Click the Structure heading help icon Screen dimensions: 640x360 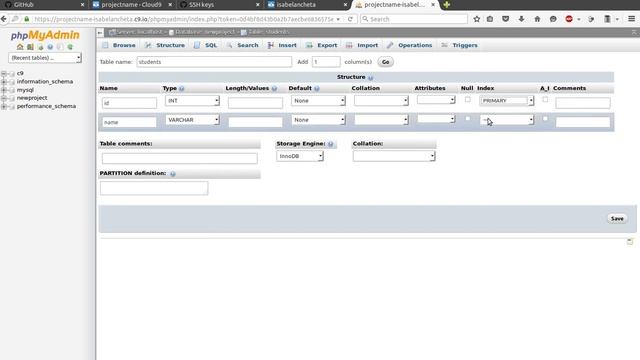(x=371, y=78)
